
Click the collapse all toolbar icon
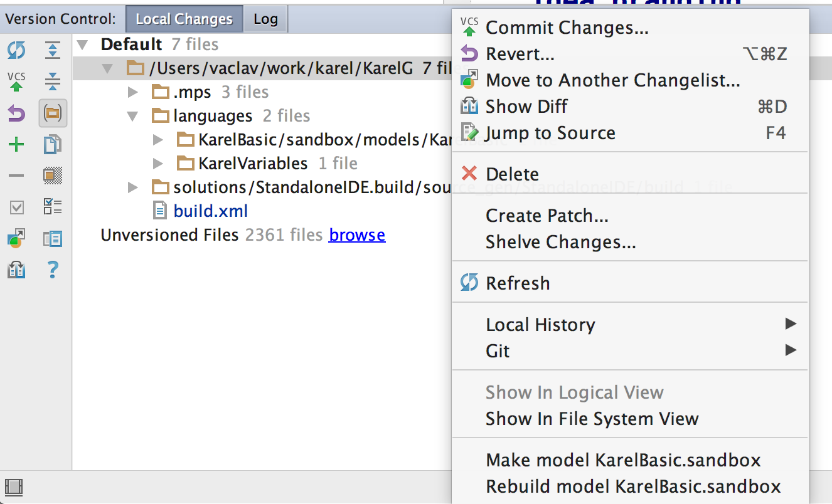tap(53, 81)
